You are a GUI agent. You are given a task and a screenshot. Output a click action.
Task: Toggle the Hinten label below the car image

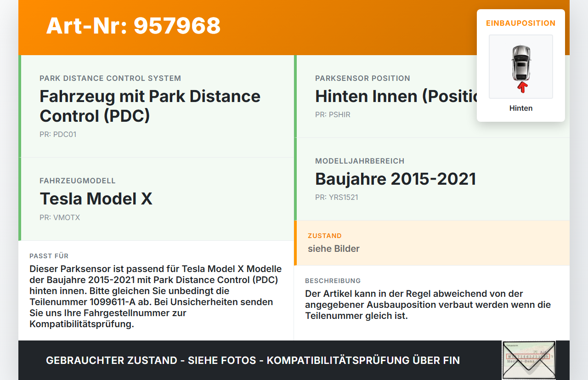[x=520, y=108]
